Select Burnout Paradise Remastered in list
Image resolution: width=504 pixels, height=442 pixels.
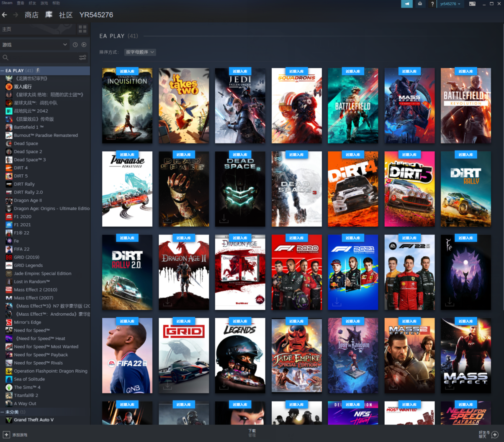[x=45, y=135]
